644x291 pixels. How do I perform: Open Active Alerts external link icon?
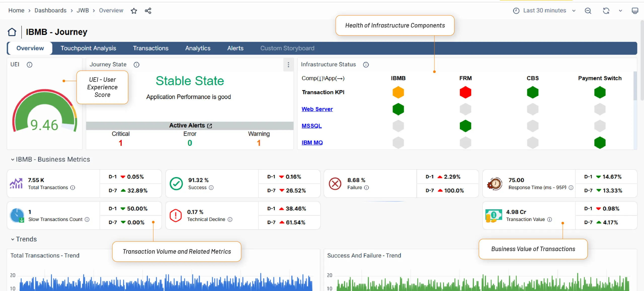pos(210,126)
